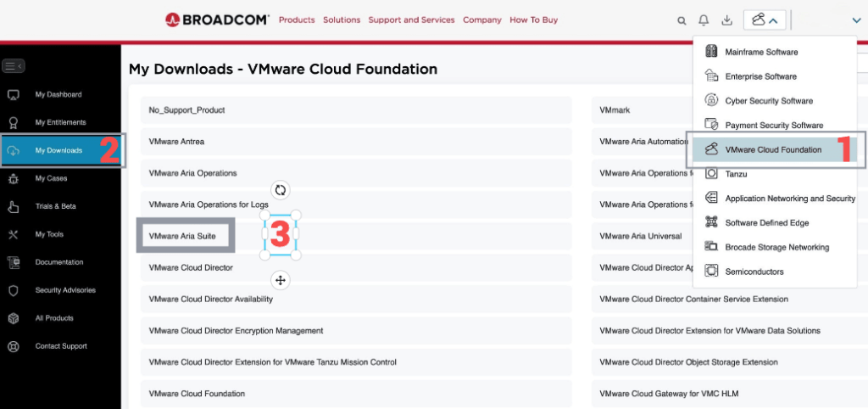Screen dimensions: 868x409
Task: Click the My Cases bug icon
Action: coord(14,178)
